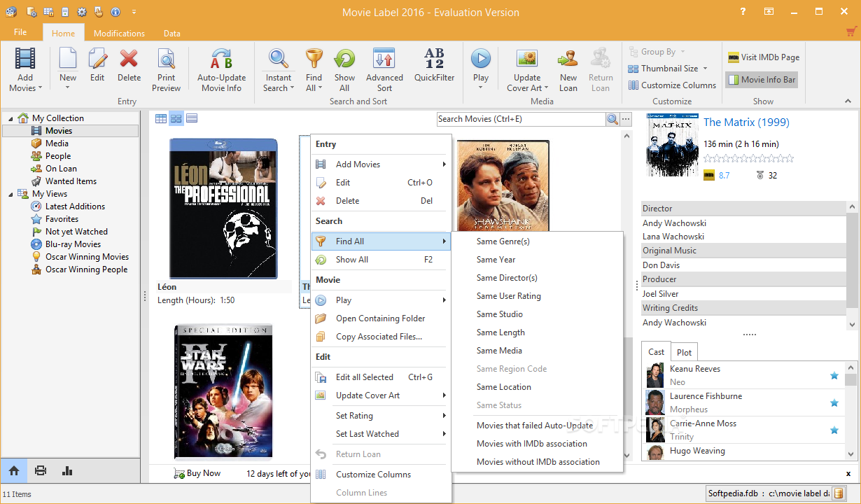Select the Star Wars cover thumbnail

pyautogui.click(x=223, y=391)
